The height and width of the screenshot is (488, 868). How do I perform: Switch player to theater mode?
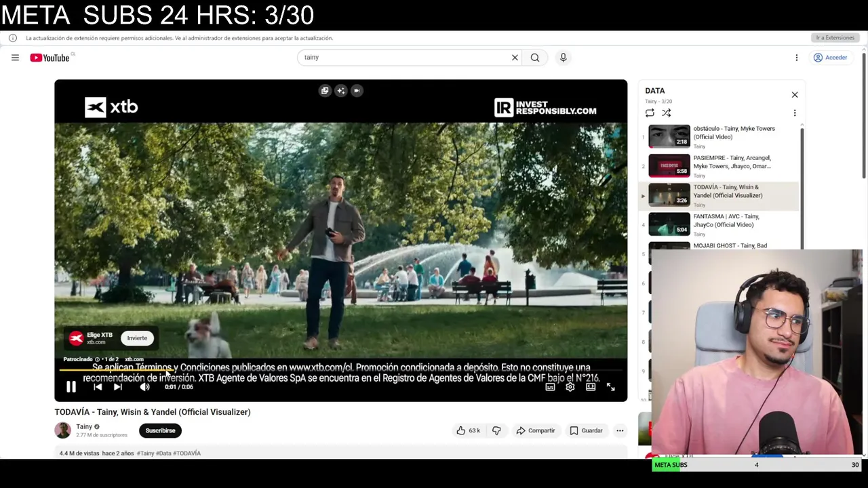591,387
